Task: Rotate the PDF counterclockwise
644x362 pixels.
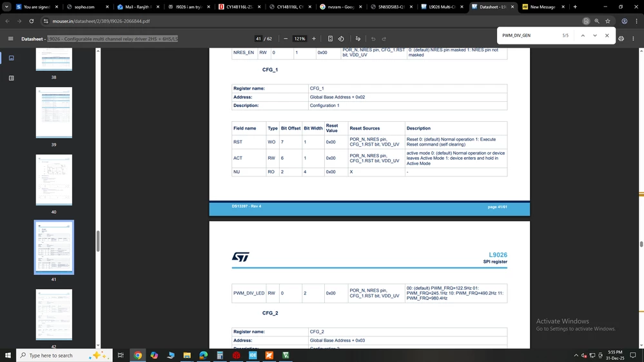Action: coord(341,39)
